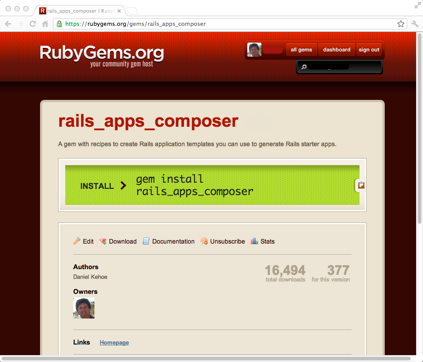Select the rails_apps_composer browser tab
This screenshot has height=362, width=423.
tap(80, 11)
